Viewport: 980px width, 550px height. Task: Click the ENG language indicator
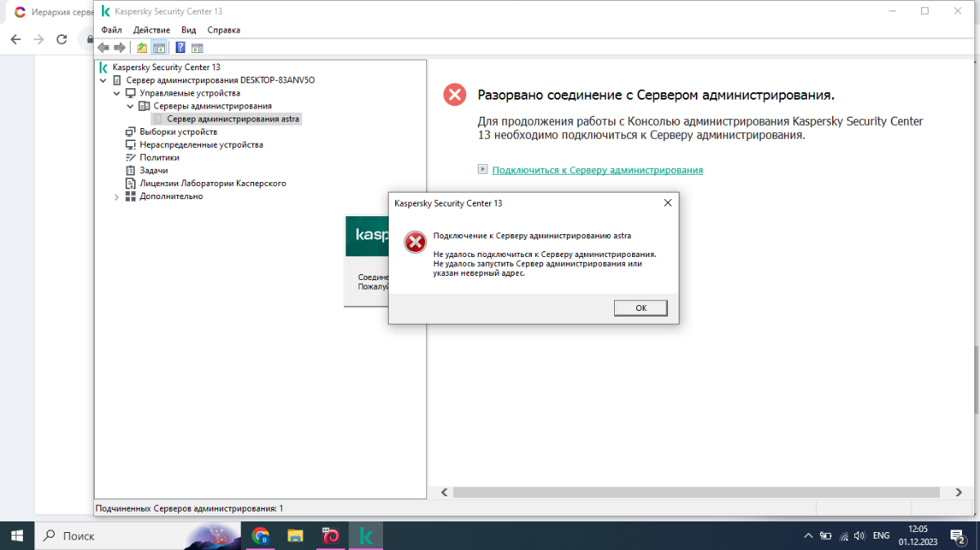click(x=881, y=536)
